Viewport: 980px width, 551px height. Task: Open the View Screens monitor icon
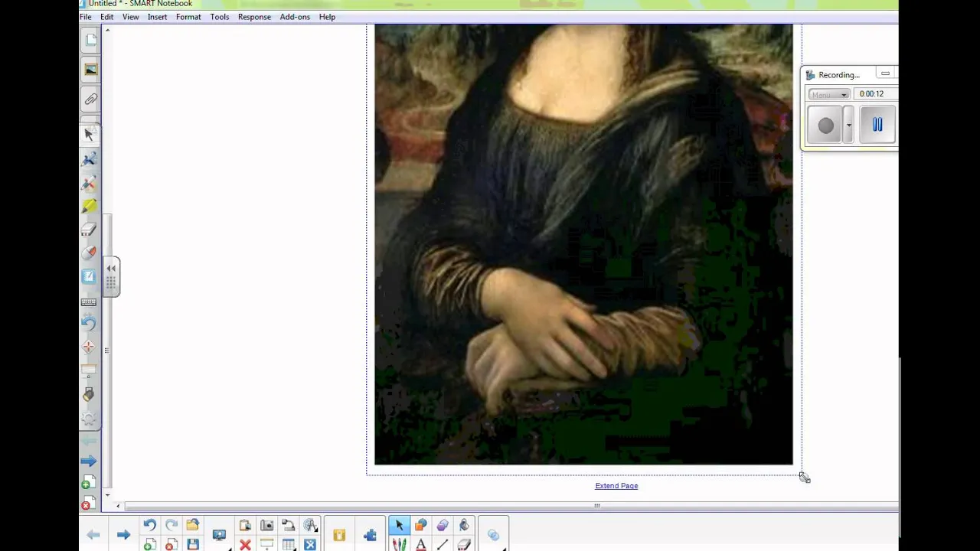(x=219, y=535)
